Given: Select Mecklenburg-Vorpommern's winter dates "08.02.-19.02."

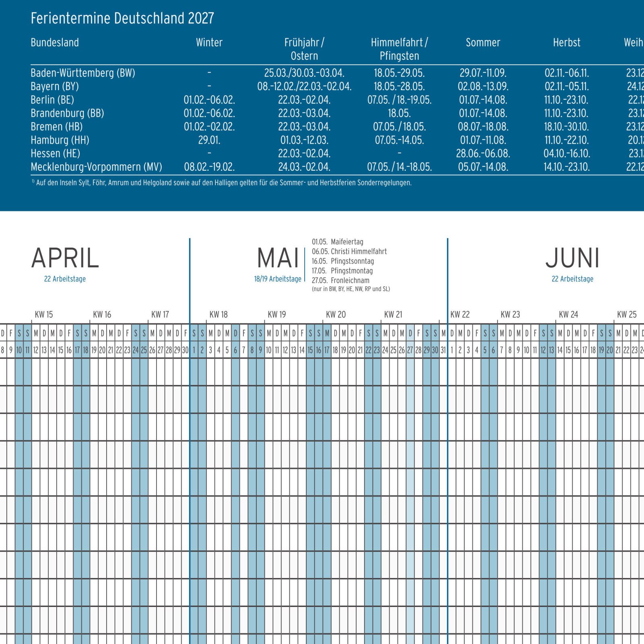Looking at the screenshot, I should coord(209,167).
